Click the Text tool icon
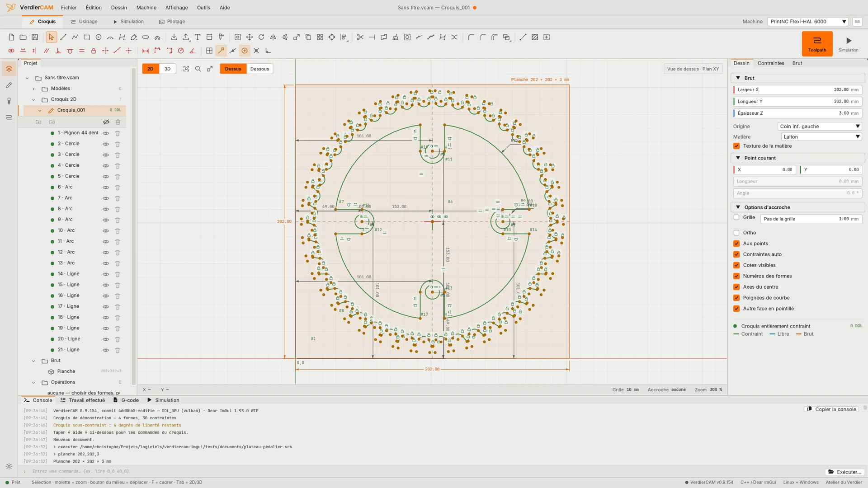Image resolution: width=868 pixels, height=488 pixels. pyautogui.click(x=198, y=38)
